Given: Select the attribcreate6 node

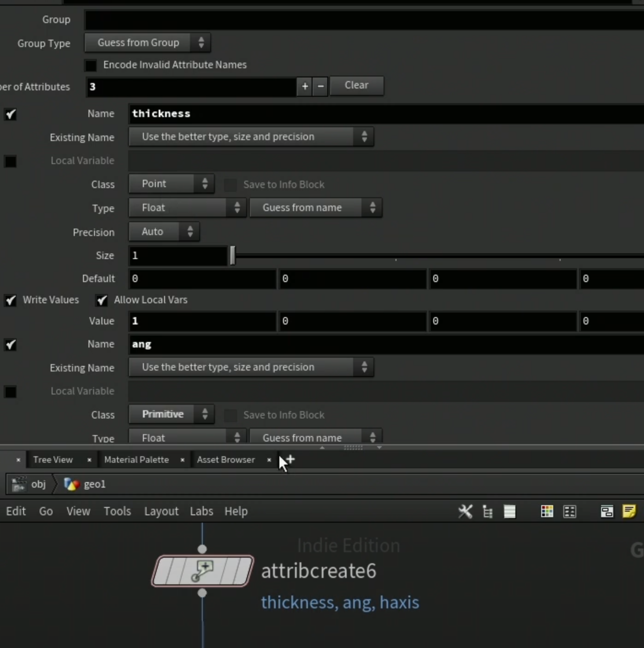Looking at the screenshot, I should (x=203, y=571).
